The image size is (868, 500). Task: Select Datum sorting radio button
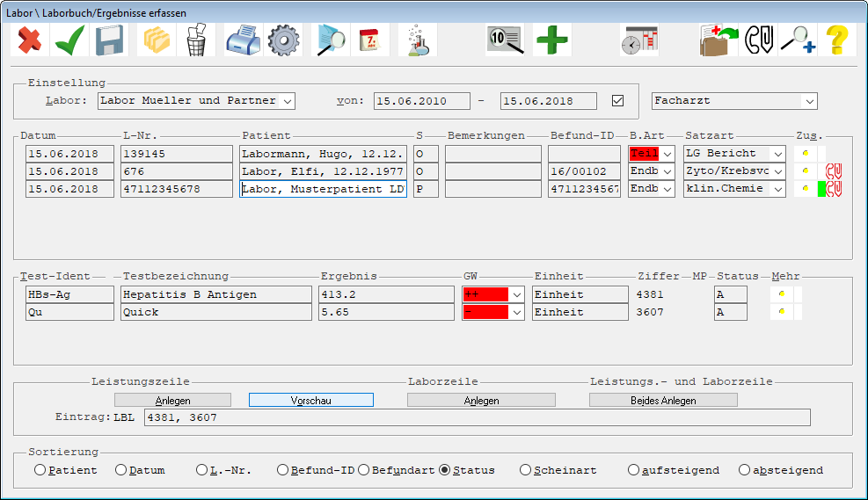point(120,469)
